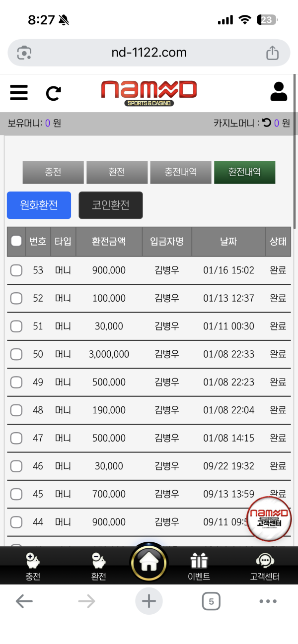Tap the gold home button
298x644 pixels.
[149, 562]
